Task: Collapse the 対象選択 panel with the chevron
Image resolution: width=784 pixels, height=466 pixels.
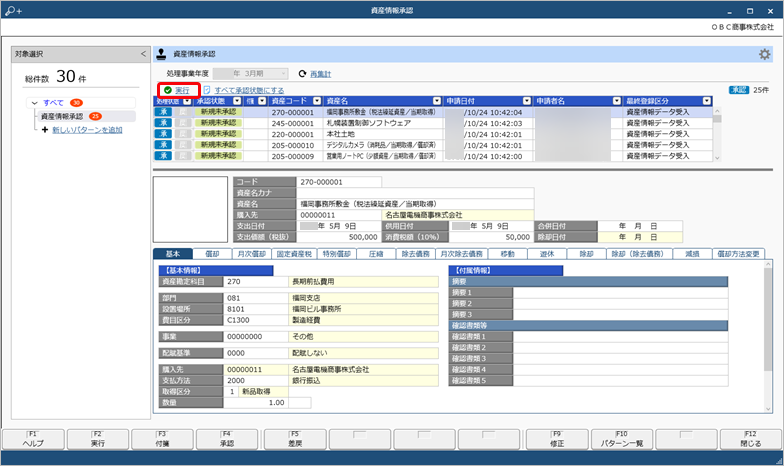Action: click(144, 54)
